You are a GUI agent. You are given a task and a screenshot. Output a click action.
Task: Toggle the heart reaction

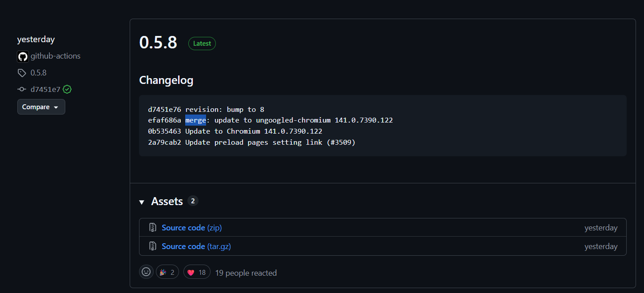[x=196, y=272]
